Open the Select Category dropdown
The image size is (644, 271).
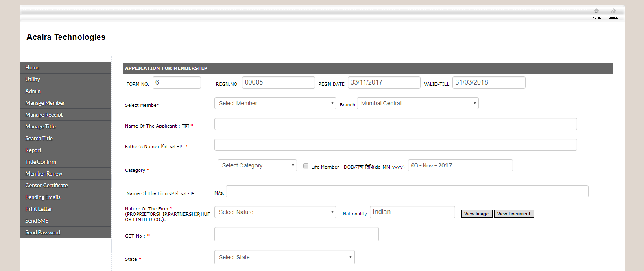(257, 165)
